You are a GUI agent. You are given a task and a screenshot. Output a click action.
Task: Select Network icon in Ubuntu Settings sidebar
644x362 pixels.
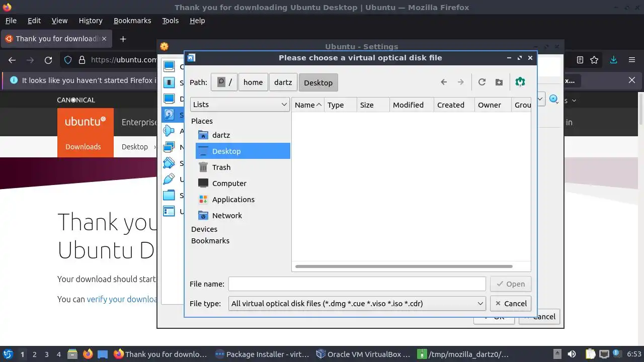170,147
